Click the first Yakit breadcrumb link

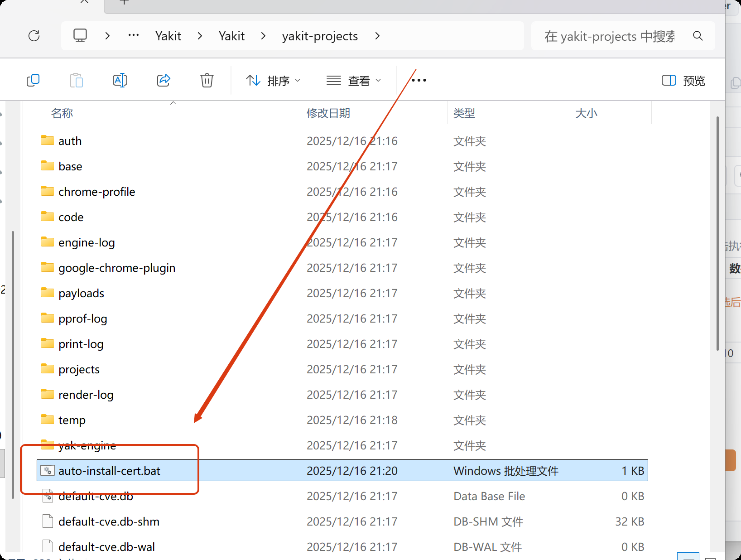click(x=168, y=36)
